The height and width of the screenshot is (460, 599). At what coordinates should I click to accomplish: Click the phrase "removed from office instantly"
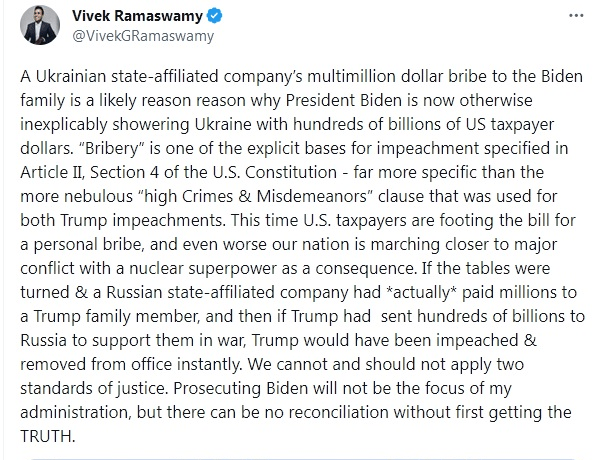(131, 364)
